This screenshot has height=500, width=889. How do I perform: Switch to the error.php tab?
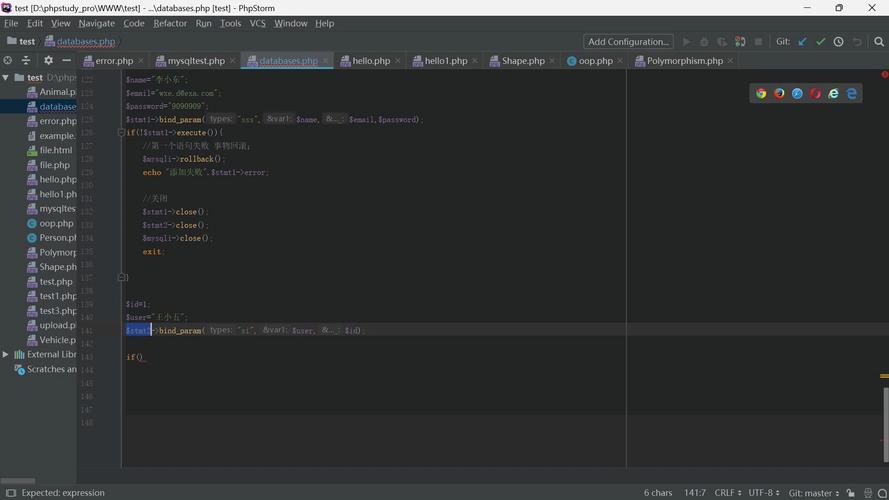pyautogui.click(x=114, y=61)
